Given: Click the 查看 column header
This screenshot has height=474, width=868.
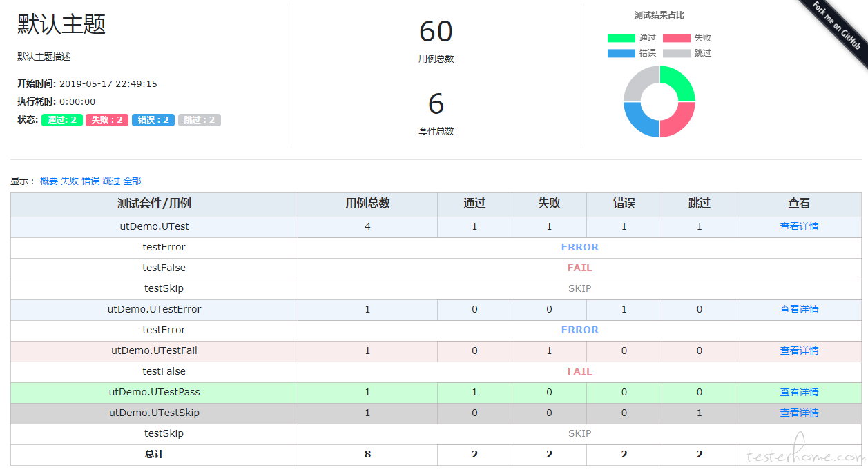Looking at the screenshot, I should point(799,204).
